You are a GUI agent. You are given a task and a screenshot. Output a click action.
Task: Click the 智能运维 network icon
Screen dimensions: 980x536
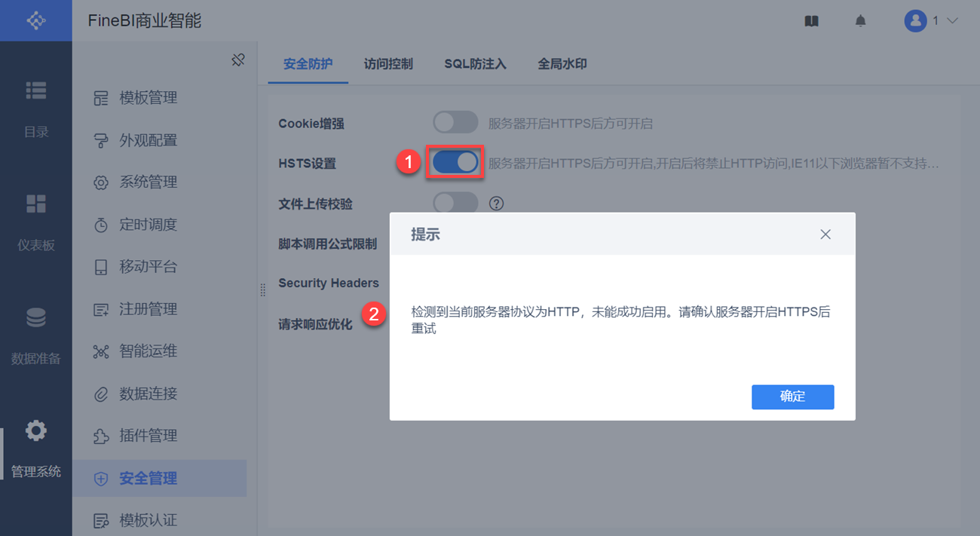[x=100, y=351]
